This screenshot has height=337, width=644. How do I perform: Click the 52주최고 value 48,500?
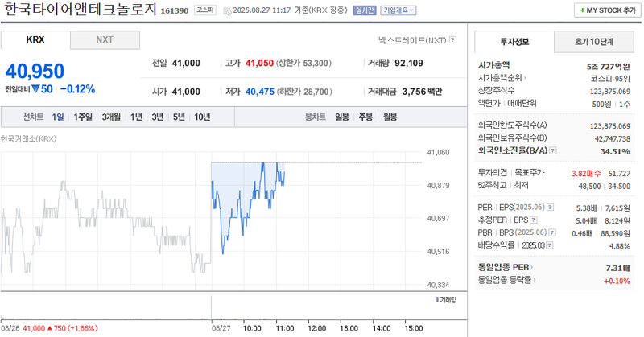pyautogui.click(x=589, y=187)
